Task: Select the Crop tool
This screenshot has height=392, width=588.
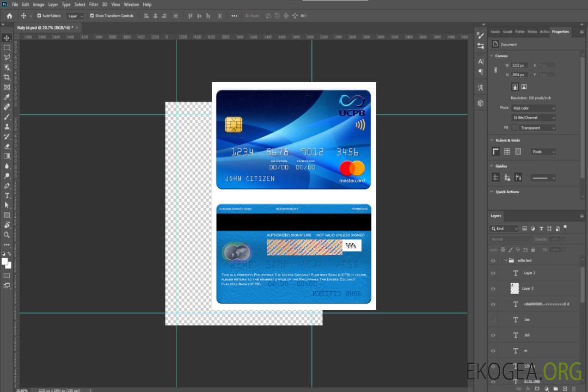Action: coord(7,77)
